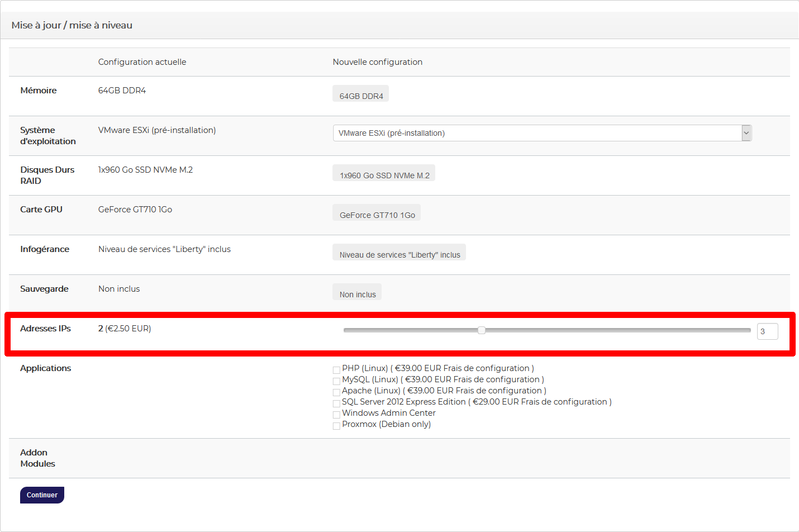799x532 pixels.
Task: Click the IP address count input field
Action: click(x=767, y=331)
